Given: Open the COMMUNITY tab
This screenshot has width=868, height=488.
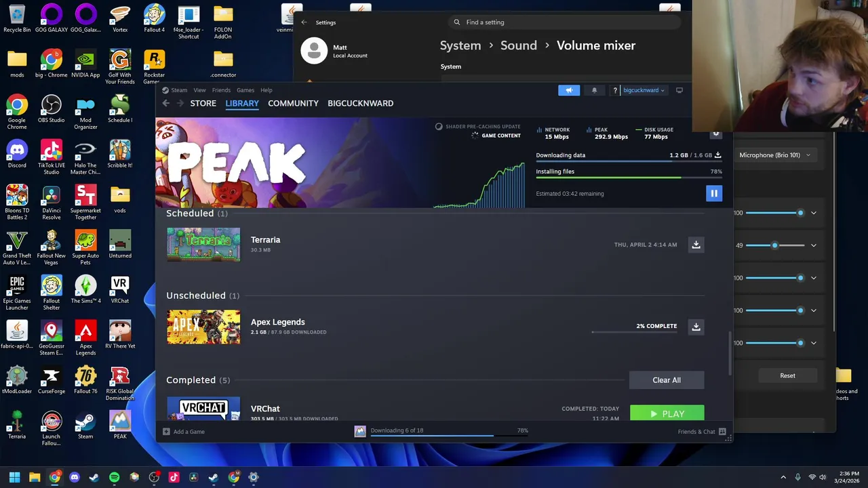Looking at the screenshot, I should click(x=293, y=103).
